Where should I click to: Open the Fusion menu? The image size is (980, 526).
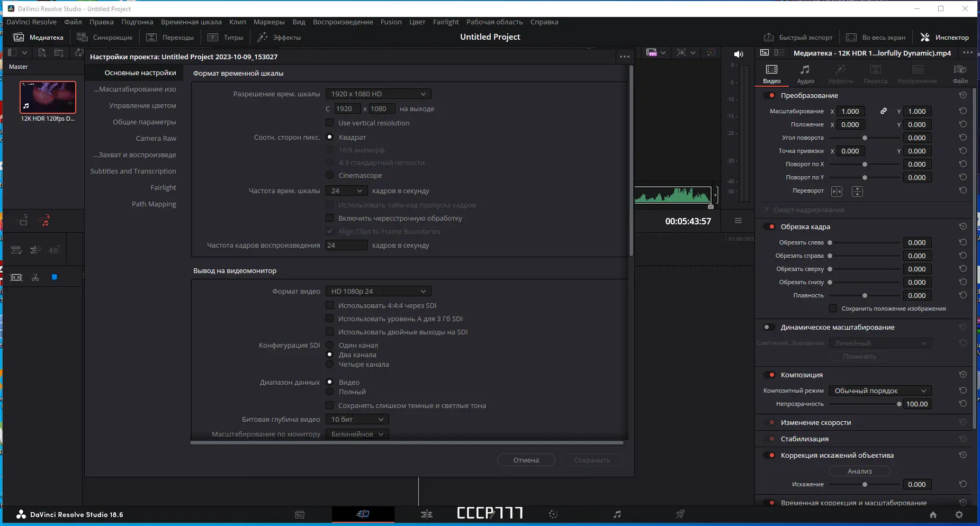click(x=391, y=22)
